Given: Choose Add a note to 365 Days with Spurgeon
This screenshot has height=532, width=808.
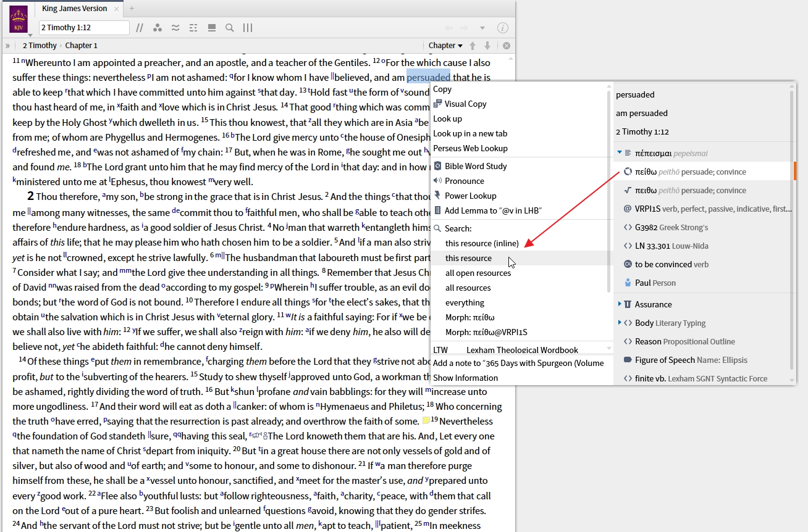Looking at the screenshot, I should 519,363.
